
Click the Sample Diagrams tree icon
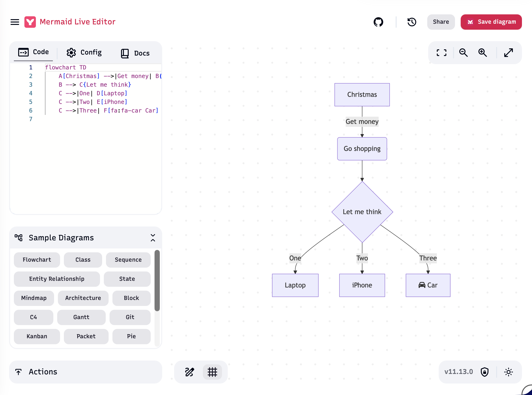19,237
